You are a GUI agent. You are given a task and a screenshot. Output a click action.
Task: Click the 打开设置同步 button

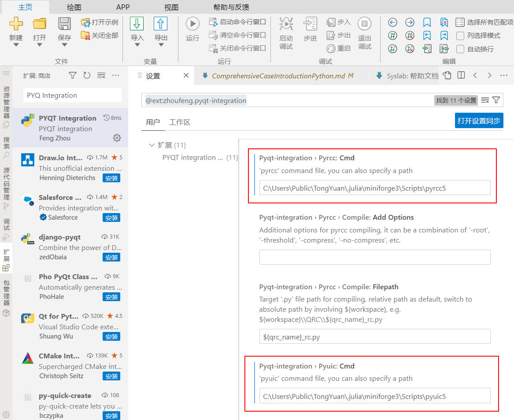click(x=479, y=121)
